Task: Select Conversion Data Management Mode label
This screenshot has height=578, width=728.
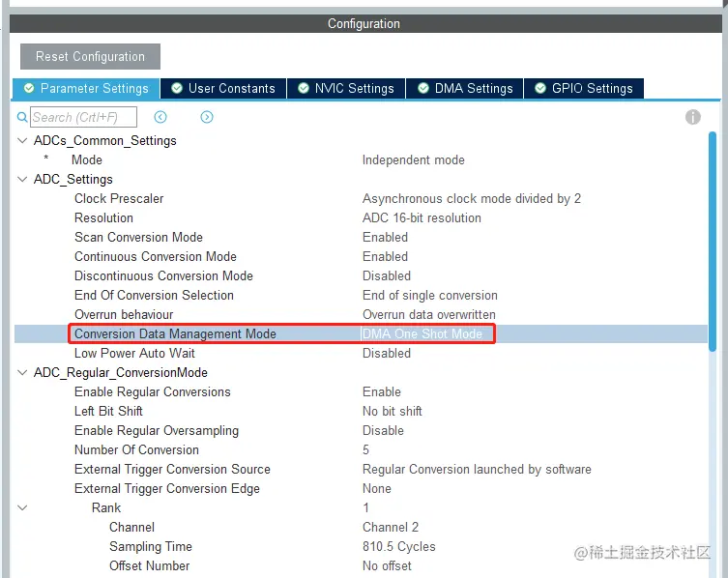Action: 175,333
